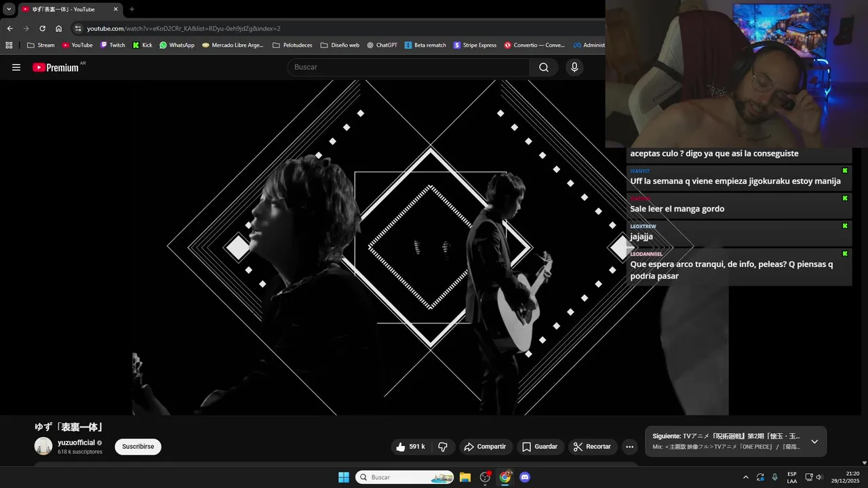Open a new browser tab
The width and height of the screenshot is (868, 488).
tap(132, 9)
